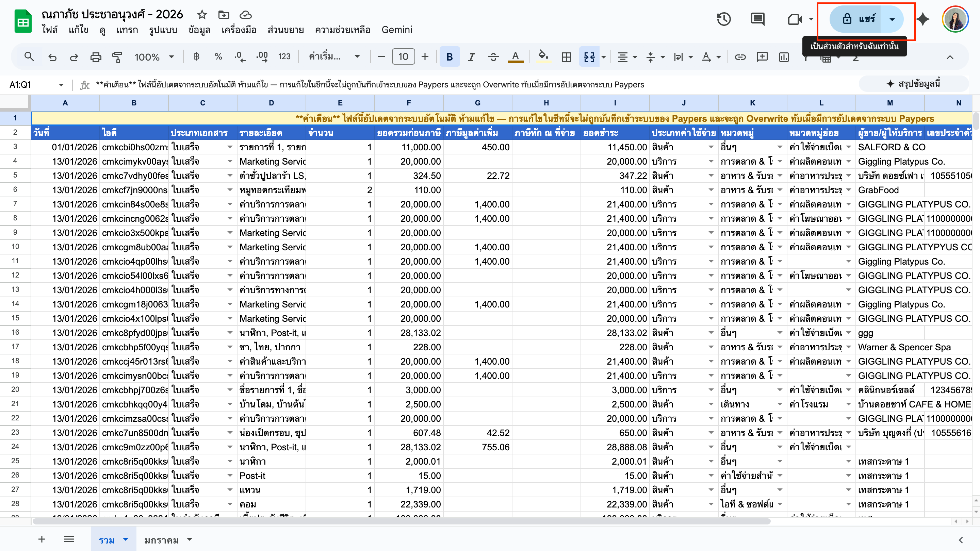Toggle bold formatting button
The width and height of the screenshot is (980, 551).
449,57
